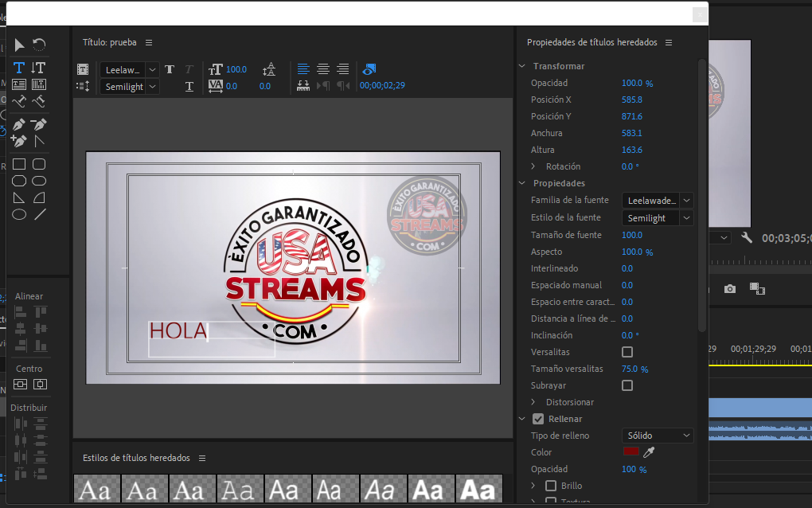This screenshot has width=812, height=508.
Task: Collapse the Rellenar section arrow
Action: (x=522, y=419)
